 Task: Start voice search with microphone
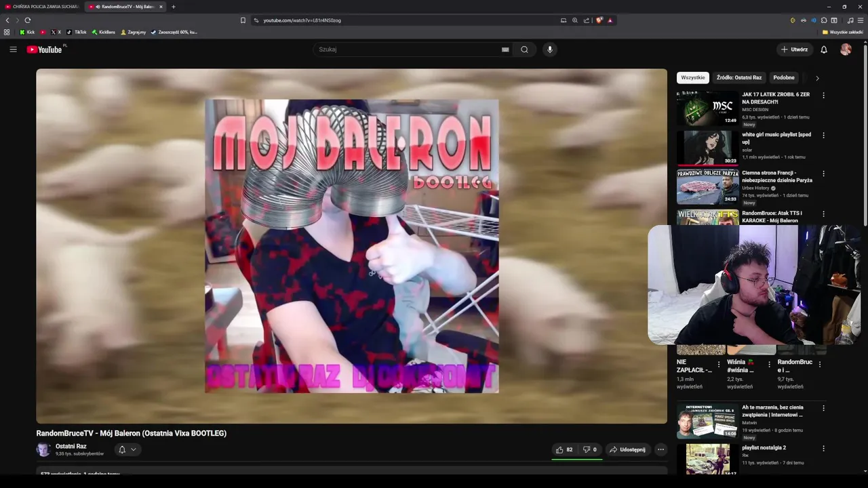[550, 49]
